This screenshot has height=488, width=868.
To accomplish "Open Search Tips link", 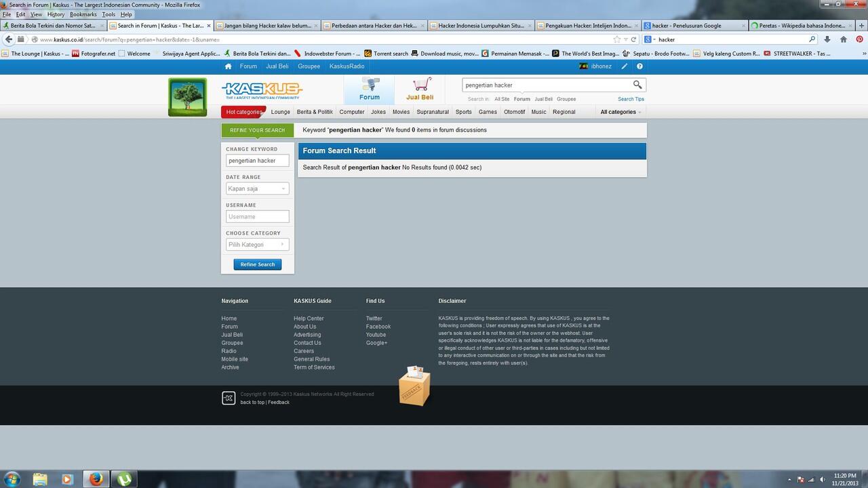I will [631, 99].
